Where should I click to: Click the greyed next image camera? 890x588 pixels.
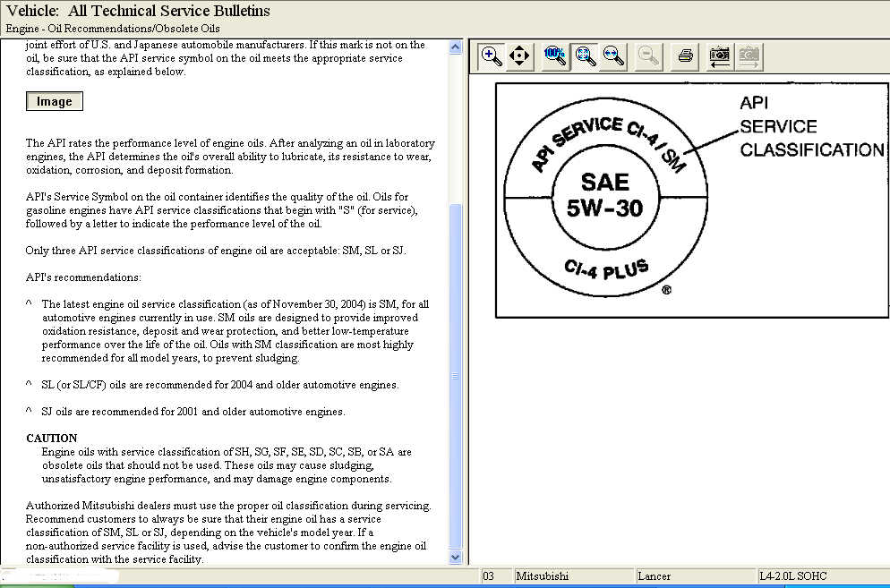pyautogui.click(x=749, y=56)
